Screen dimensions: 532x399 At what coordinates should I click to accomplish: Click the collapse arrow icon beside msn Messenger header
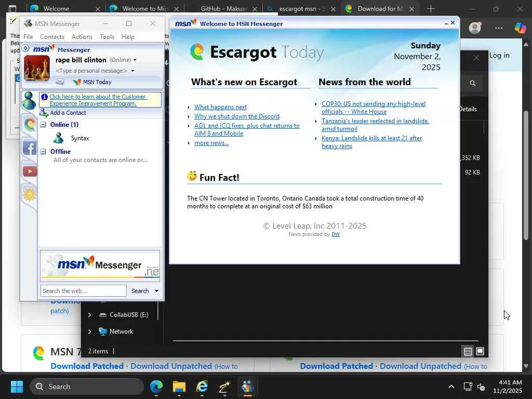[26, 48]
